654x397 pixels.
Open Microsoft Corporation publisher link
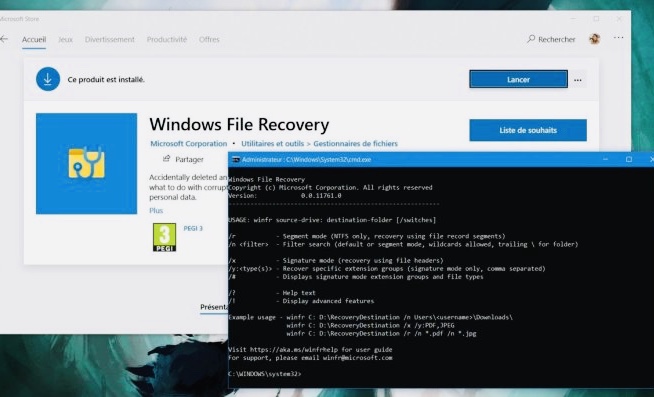(189, 143)
